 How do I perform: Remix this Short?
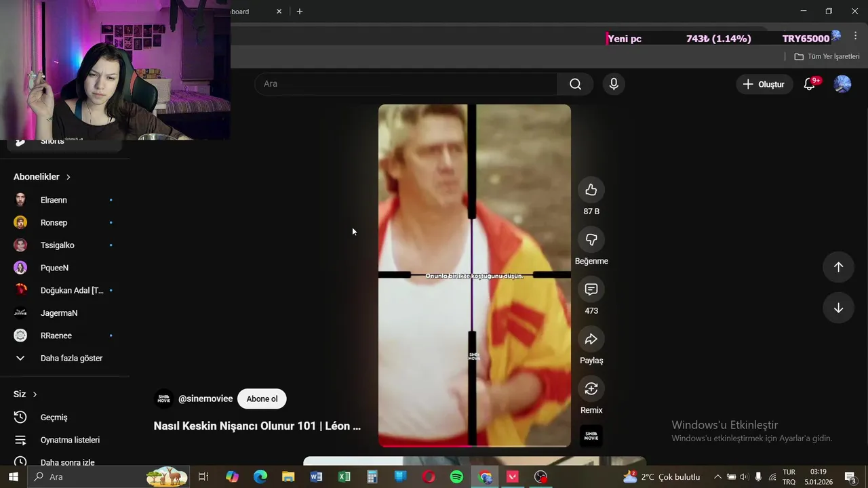(591, 388)
